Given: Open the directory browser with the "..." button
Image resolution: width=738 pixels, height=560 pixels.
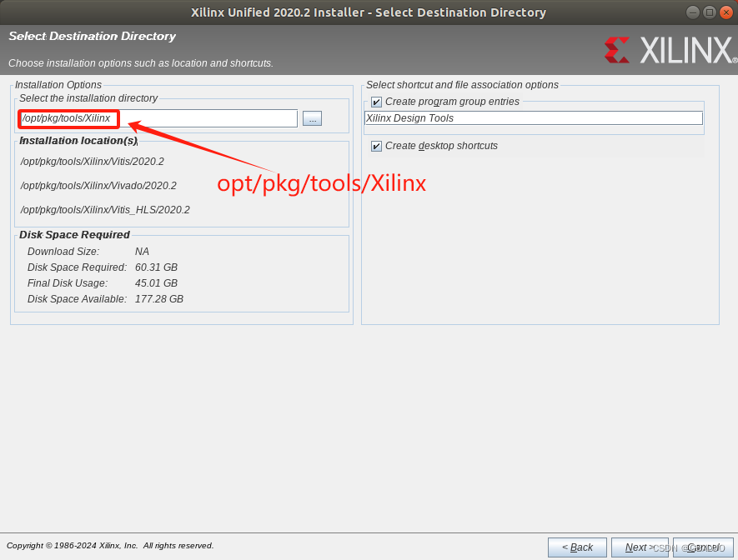Looking at the screenshot, I should (x=312, y=118).
